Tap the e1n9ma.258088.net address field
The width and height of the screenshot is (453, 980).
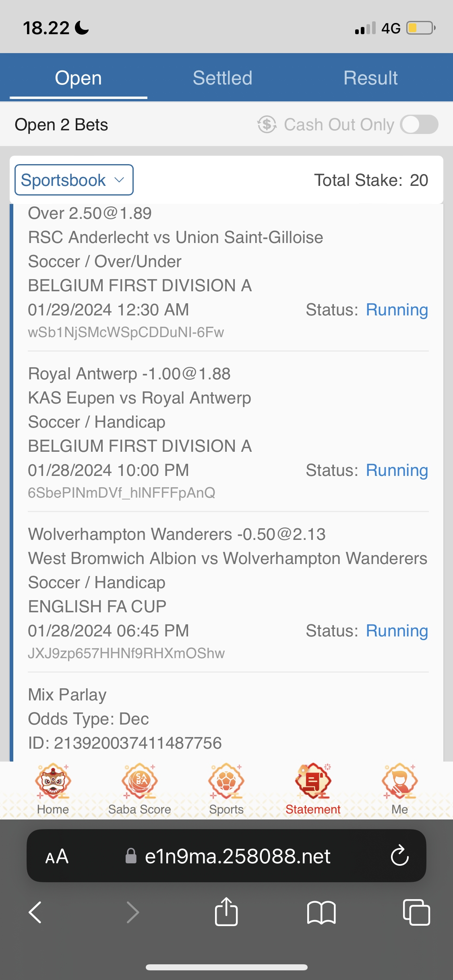pos(238,856)
